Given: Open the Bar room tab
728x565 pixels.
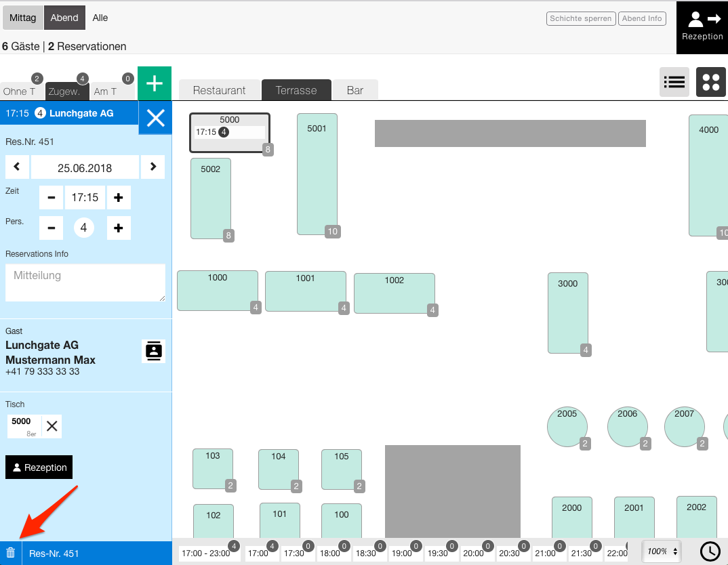Looking at the screenshot, I should [x=355, y=90].
